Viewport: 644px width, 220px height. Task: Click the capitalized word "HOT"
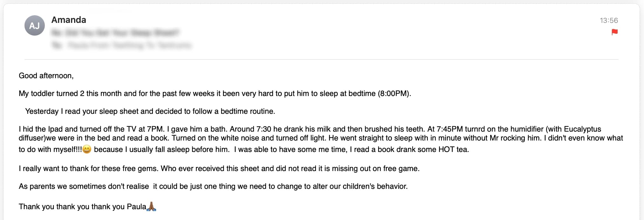[x=446, y=149]
